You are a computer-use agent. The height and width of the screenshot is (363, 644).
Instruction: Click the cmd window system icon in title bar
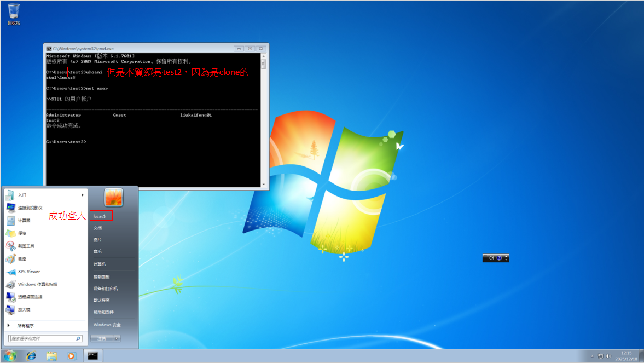49,49
